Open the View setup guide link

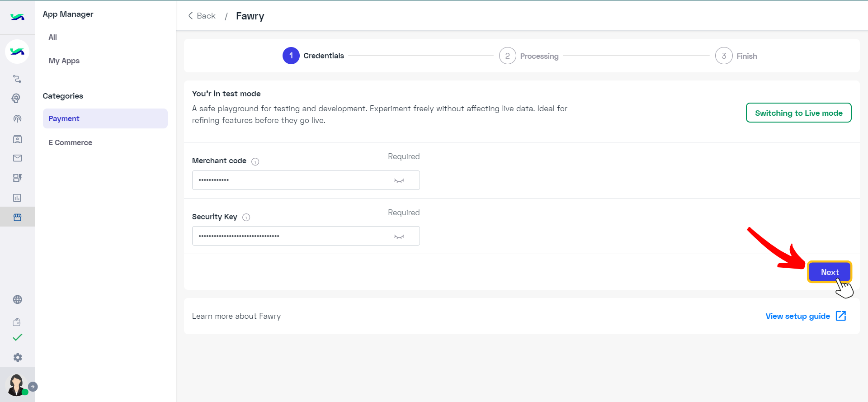tap(797, 316)
